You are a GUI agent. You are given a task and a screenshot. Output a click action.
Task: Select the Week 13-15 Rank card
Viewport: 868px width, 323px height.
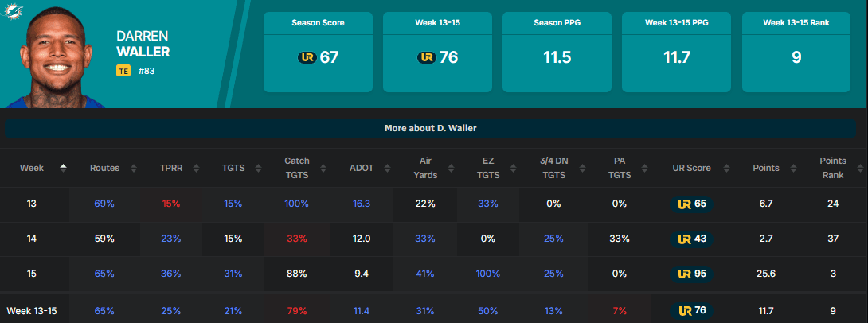pyautogui.click(x=796, y=53)
